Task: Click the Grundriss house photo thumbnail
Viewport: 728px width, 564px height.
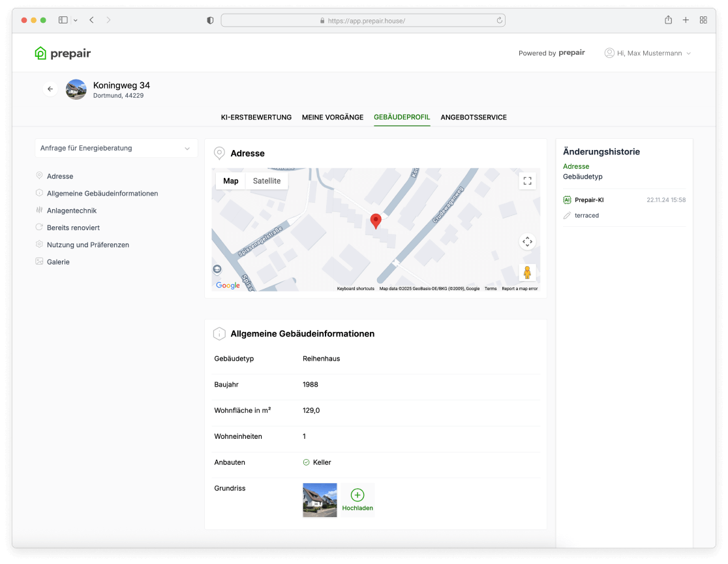Action: coord(320,500)
